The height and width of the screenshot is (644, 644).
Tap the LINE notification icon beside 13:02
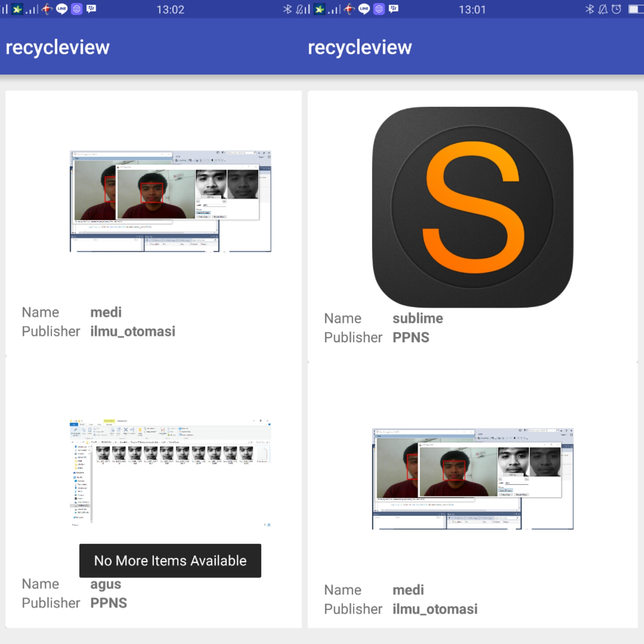coord(62,9)
